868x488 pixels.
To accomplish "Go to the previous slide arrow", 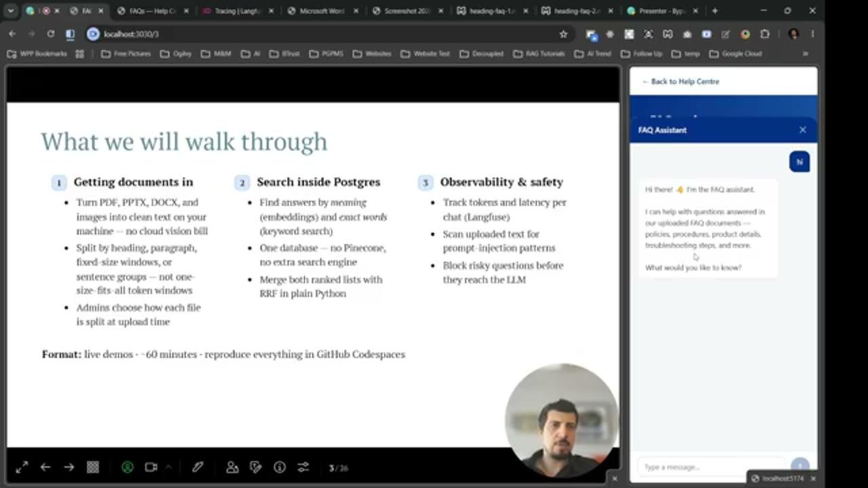I will coord(45,467).
